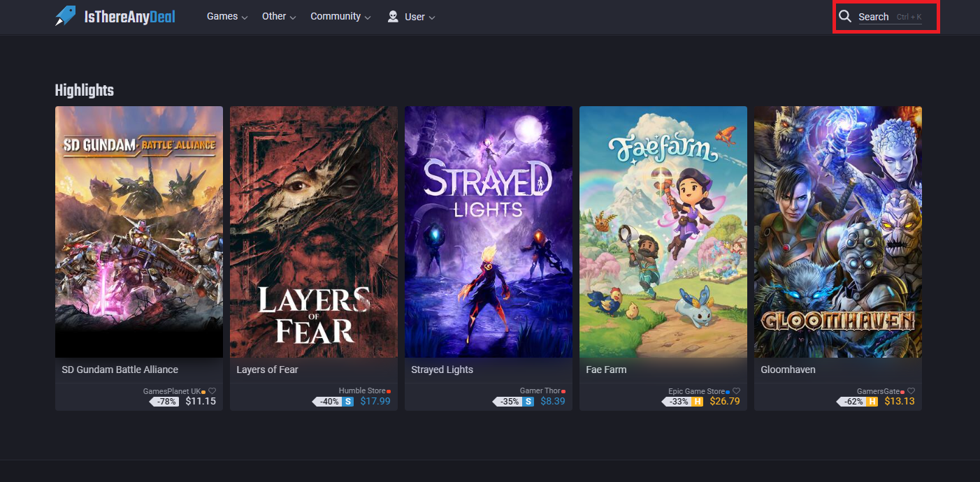Click GamersGate store name
The image size is (980, 482).
(x=878, y=391)
